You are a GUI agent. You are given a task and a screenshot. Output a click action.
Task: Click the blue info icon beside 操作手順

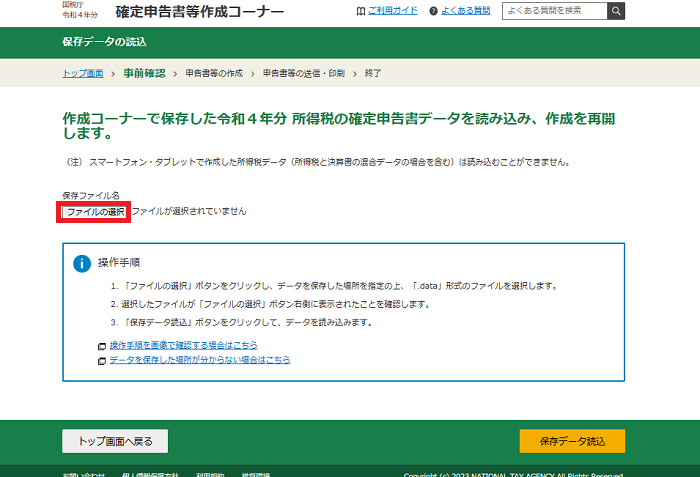tap(83, 263)
